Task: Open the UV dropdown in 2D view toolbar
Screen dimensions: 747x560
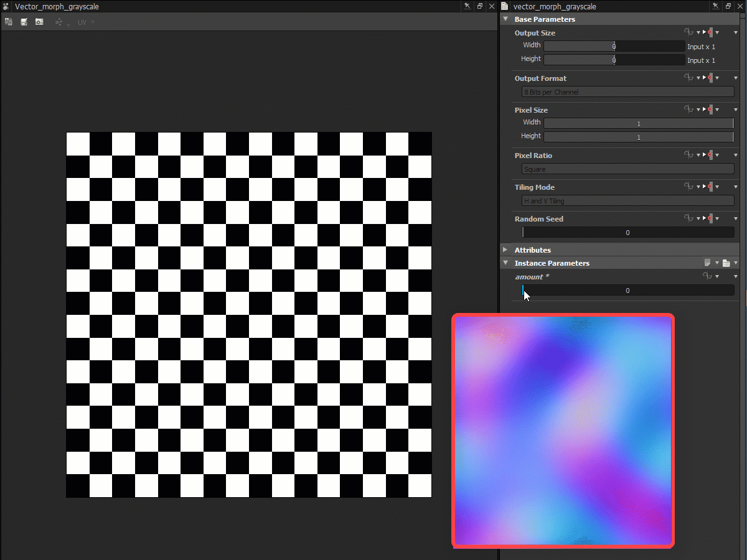Action: (x=86, y=22)
